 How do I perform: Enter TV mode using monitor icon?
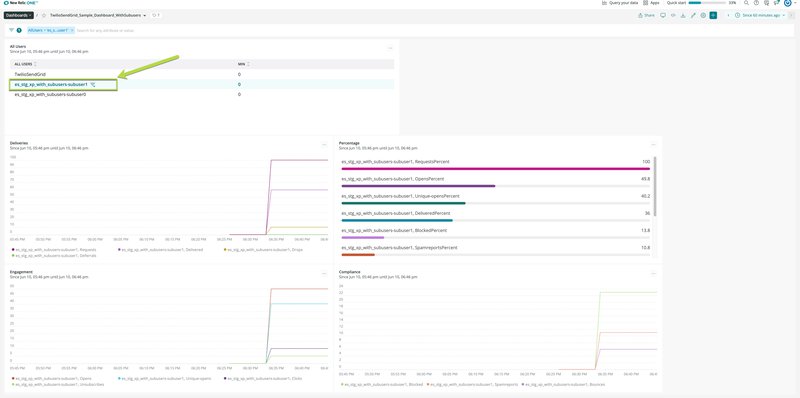click(663, 15)
